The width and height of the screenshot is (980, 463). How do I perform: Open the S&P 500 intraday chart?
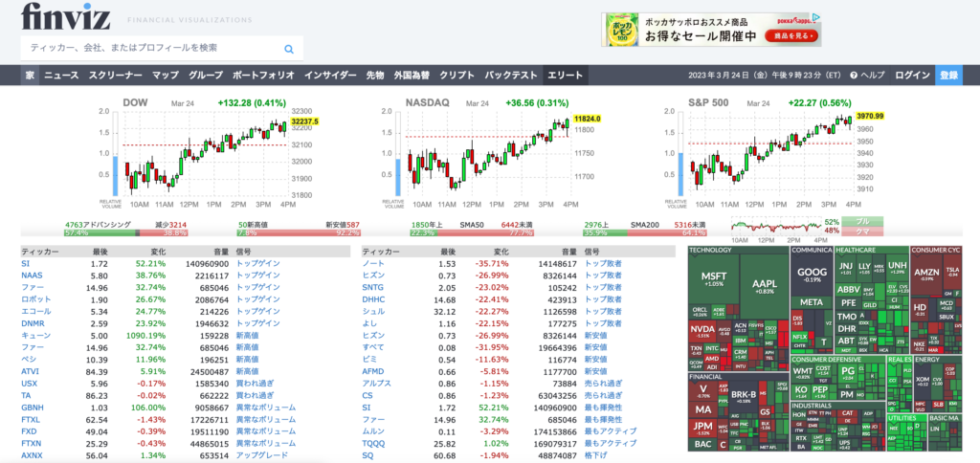[773, 153]
